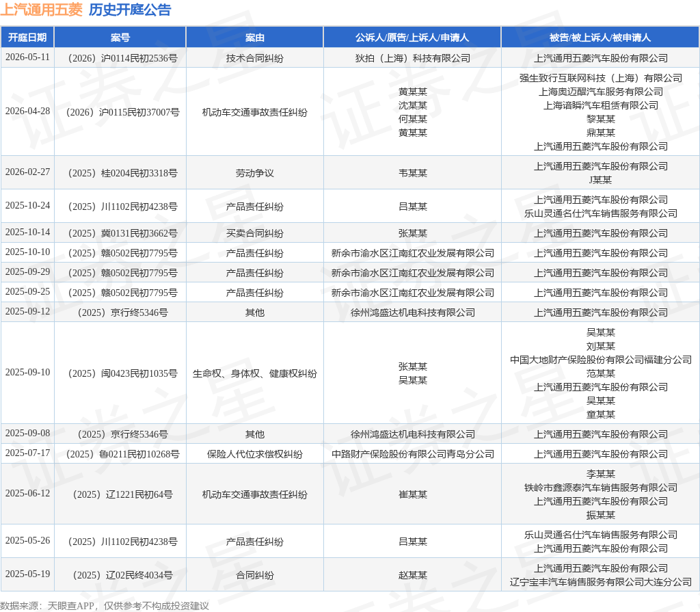Click plaintiff 狄拍(上海)科技有限公司
Screen dimensions: 700x612
pos(412,58)
